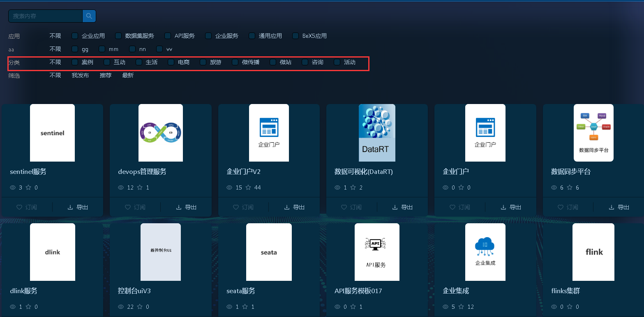Select 不限 in the 分类 row
This screenshot has width=644, height=317.
tap(55, 62)
